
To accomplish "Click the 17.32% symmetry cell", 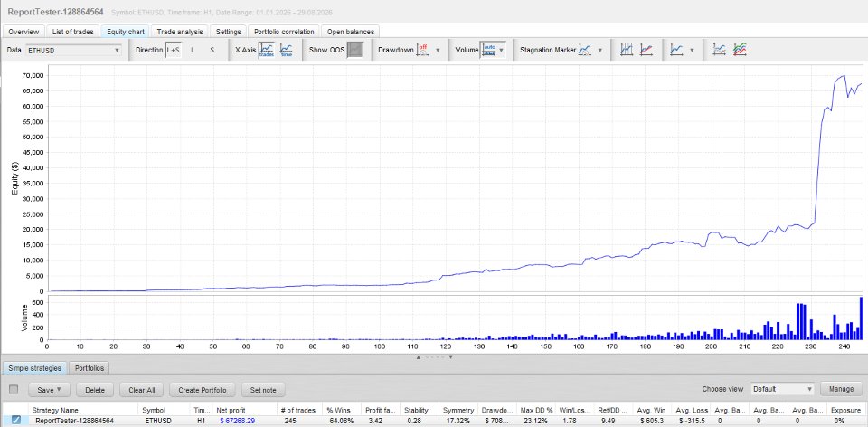I will [458, 421].
